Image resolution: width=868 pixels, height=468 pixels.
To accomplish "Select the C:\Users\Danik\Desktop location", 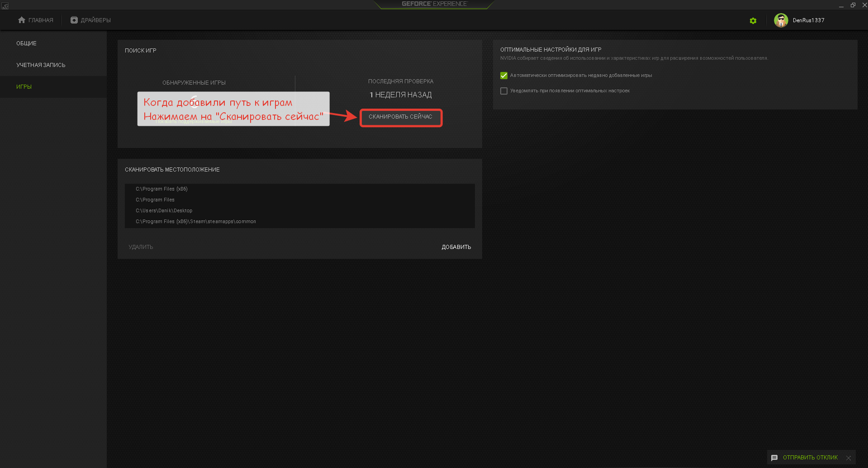I will point(300,211).
